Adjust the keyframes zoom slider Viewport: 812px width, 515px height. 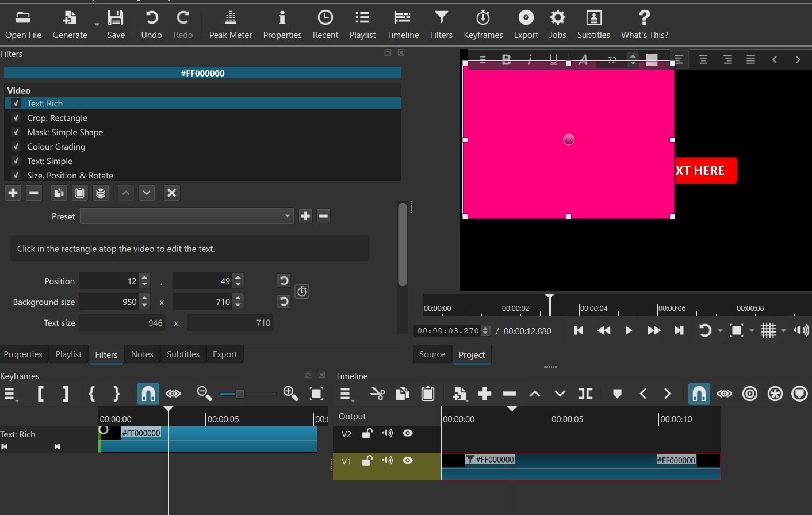(x=247, y=394)
